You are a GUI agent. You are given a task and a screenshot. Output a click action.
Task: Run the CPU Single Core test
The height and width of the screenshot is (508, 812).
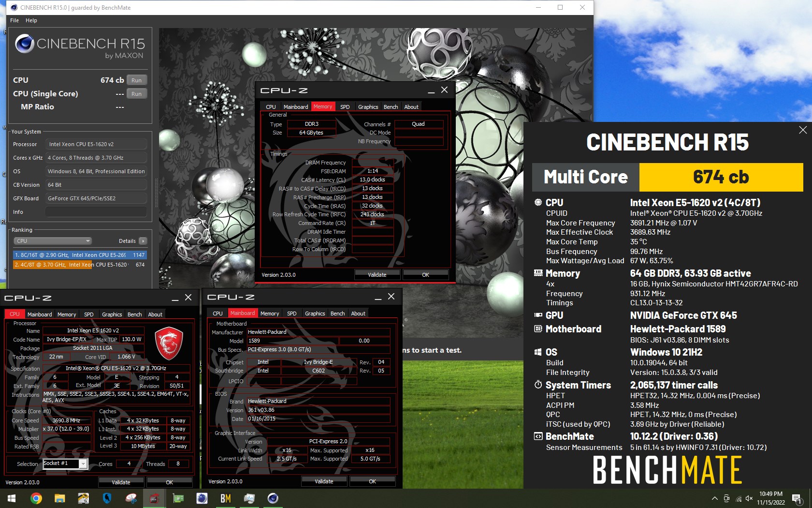click(137, 94)
